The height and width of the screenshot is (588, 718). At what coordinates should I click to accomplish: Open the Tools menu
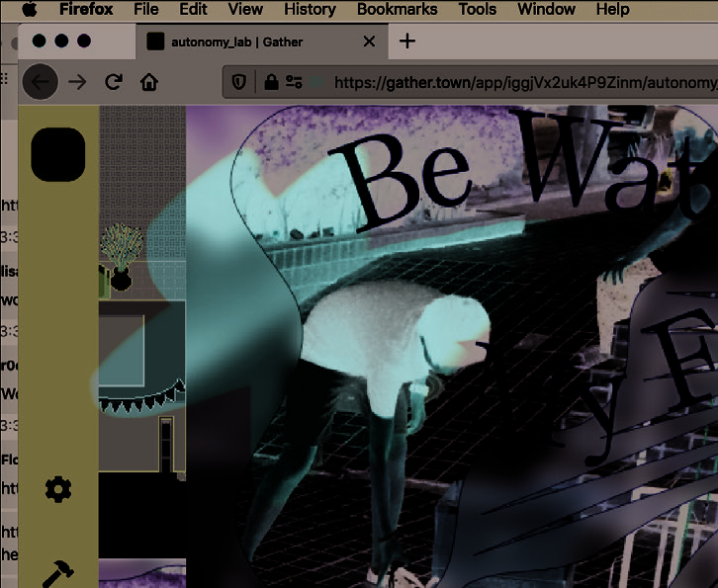(x=477, y=10)
